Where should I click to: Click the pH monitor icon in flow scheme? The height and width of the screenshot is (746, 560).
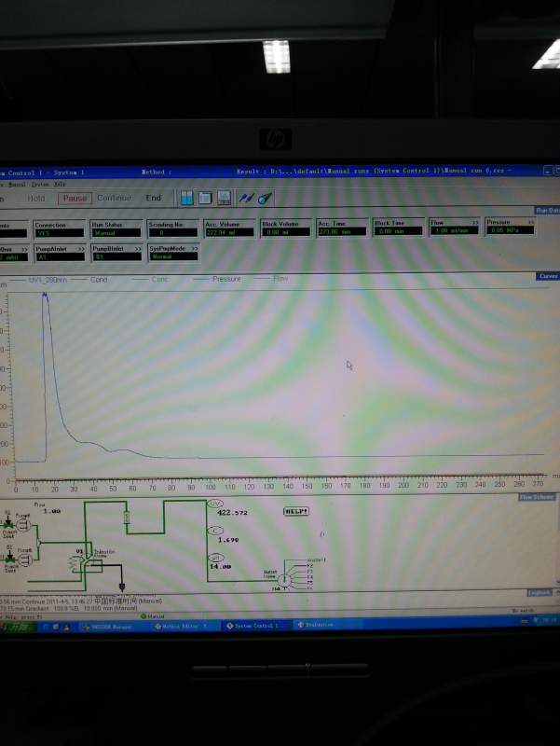215,557
